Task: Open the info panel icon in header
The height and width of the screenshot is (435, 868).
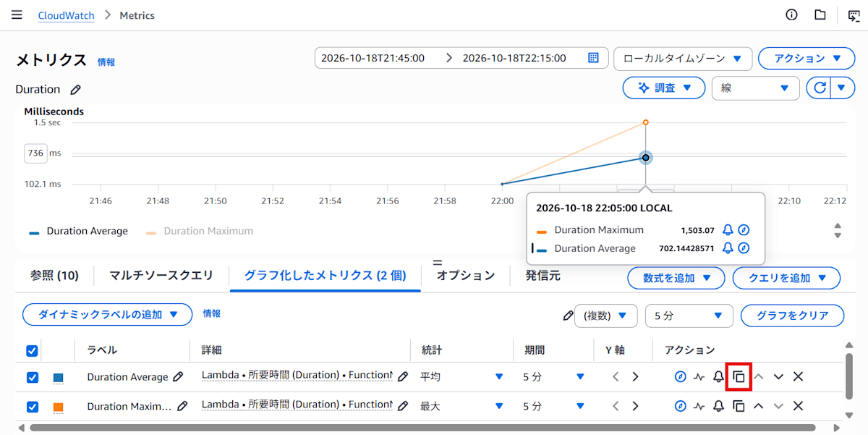Action: 791,14
